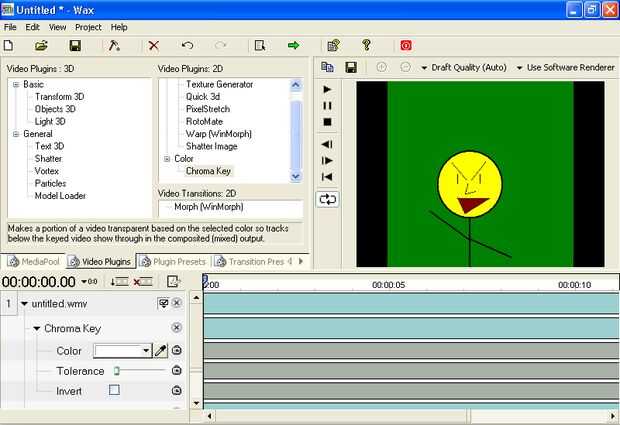Select the Shatter Image plugin
620x425 pixels.
coord(212,146)
